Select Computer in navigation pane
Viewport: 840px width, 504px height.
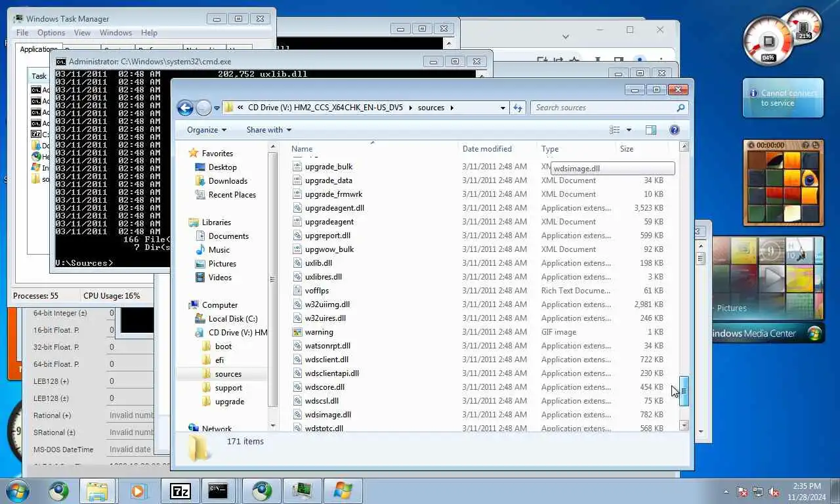coord(219,304)
